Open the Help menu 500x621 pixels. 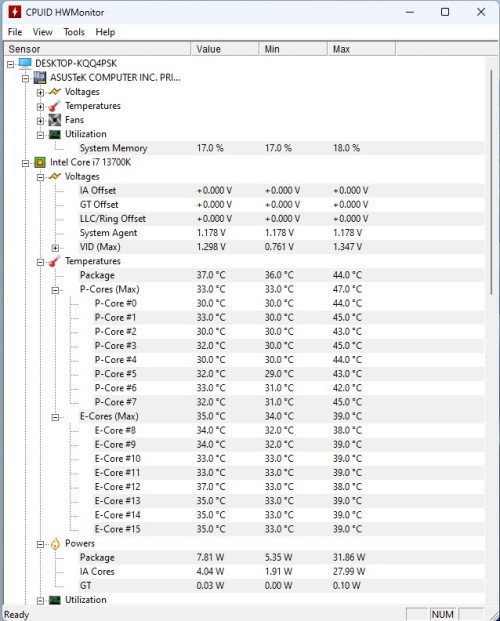click(105, 32)
